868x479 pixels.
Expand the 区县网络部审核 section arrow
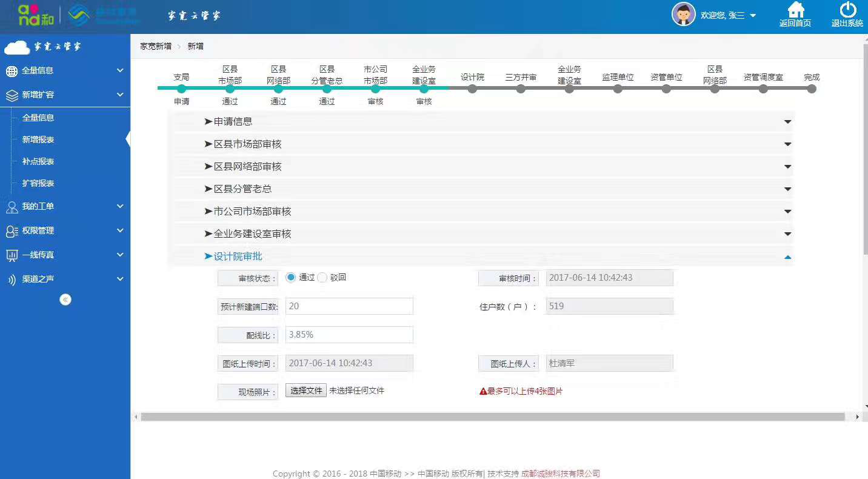point(788,167)
